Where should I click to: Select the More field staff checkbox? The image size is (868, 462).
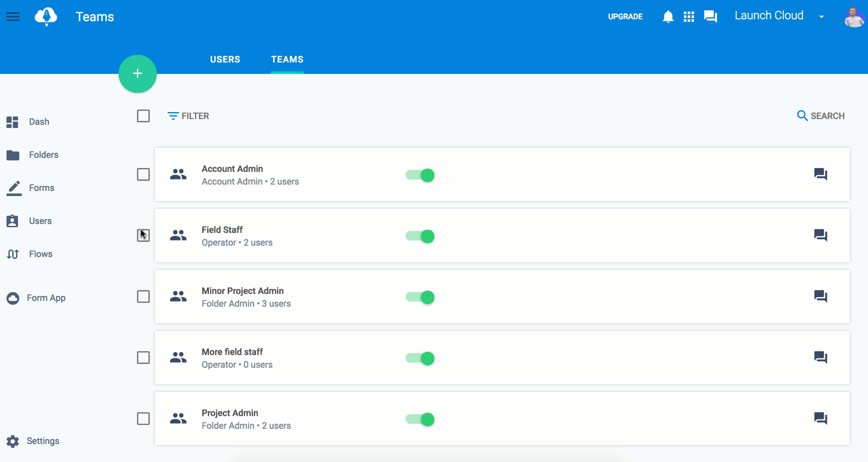coord(143,358)
